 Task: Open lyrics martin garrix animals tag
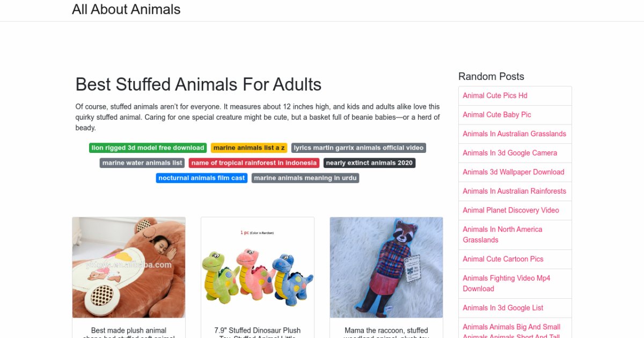(358, 148)
